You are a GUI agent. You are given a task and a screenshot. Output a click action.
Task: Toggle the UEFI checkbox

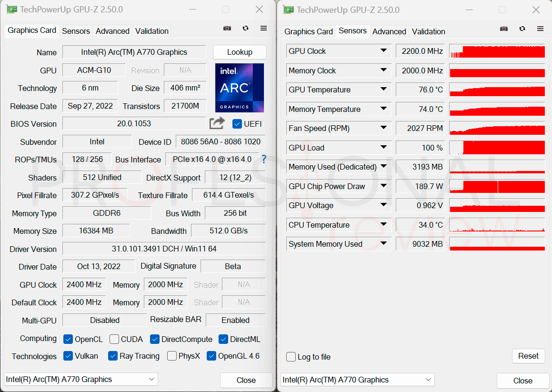pos(237,124)
